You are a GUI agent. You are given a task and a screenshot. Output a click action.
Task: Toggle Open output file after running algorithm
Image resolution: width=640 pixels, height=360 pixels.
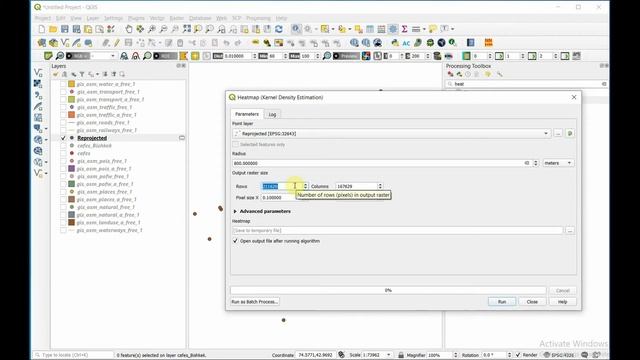point(235,241)
